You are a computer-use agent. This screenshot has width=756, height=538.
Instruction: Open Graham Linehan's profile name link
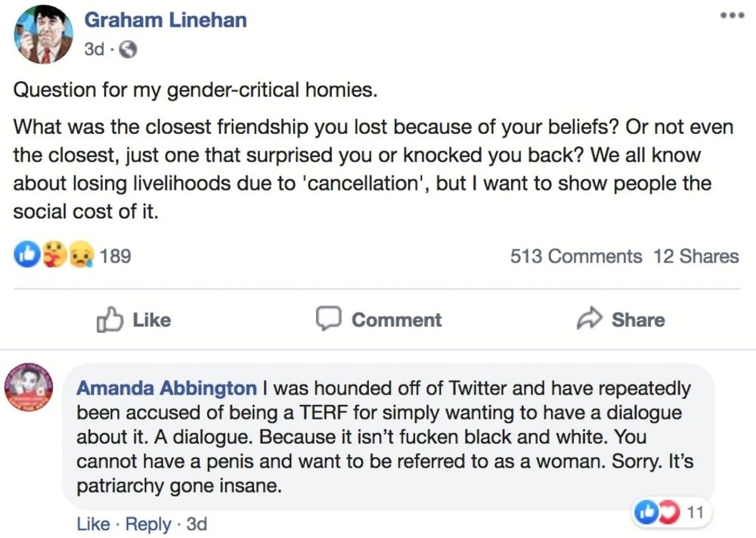(165, 20)
